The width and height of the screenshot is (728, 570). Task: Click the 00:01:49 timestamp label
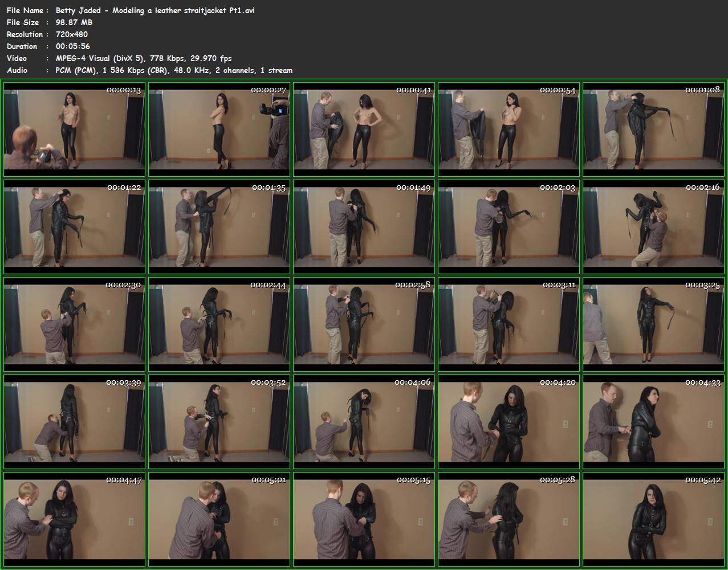click(413, 188)
